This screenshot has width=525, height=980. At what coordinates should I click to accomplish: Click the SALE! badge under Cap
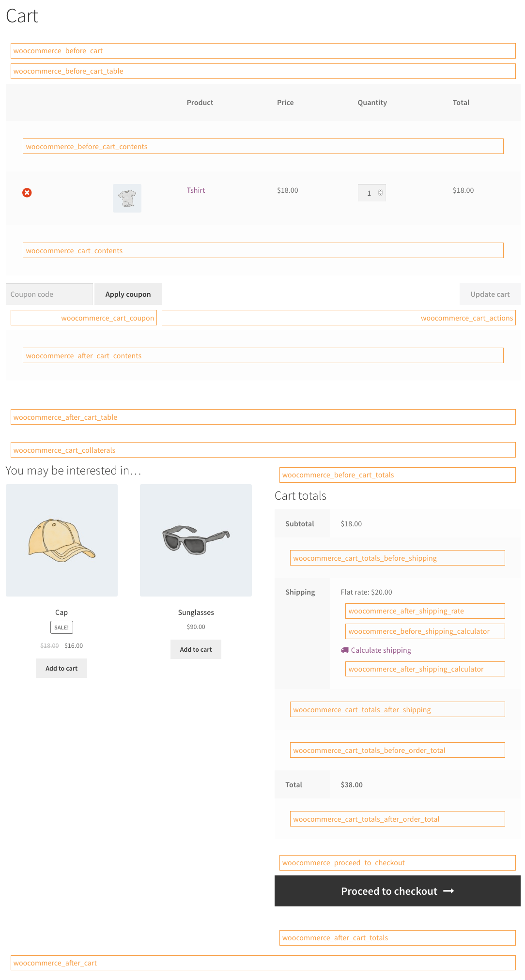tap(62, 628)
